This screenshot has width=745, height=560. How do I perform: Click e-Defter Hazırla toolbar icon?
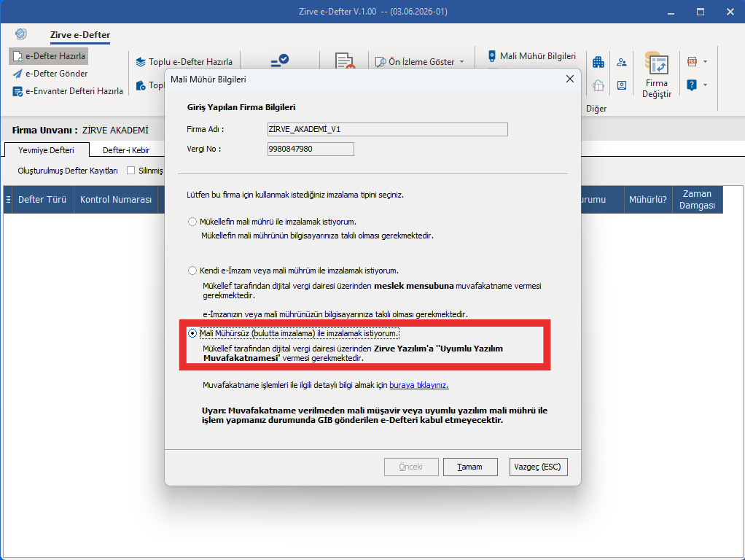(x=17, y=56)
